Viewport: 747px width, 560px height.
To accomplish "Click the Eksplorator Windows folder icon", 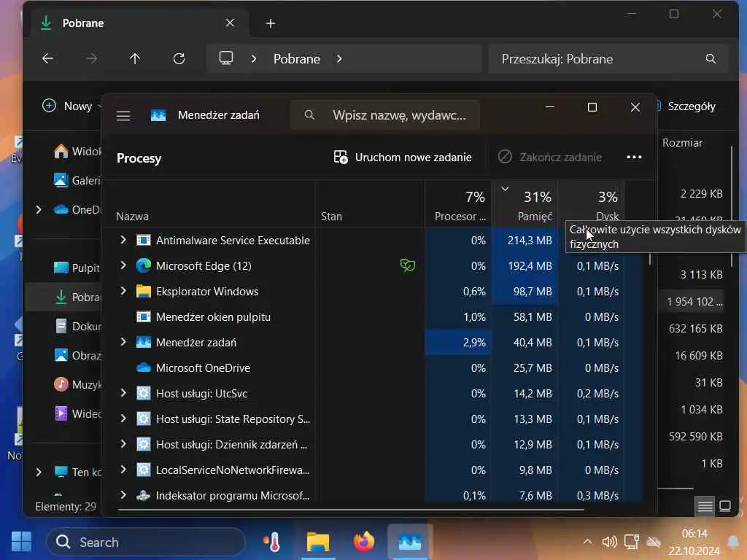I will click(x=144, y=291).
